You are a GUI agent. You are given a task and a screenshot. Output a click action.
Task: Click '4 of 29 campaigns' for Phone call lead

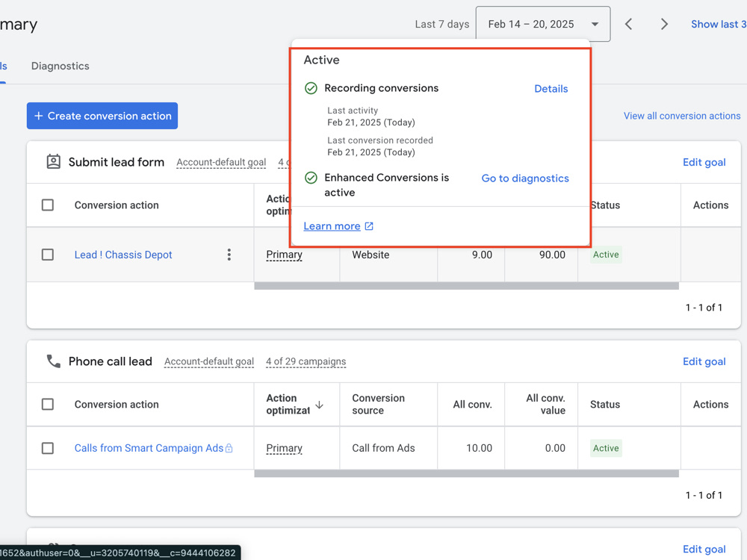[x=306, y=361]
